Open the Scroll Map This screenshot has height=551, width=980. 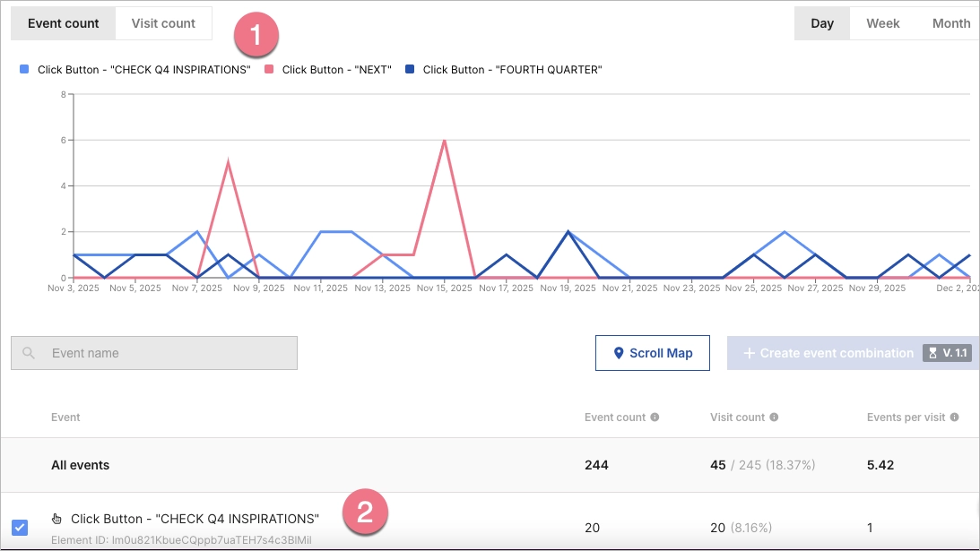pyautogui.click(x=652, y=353)
